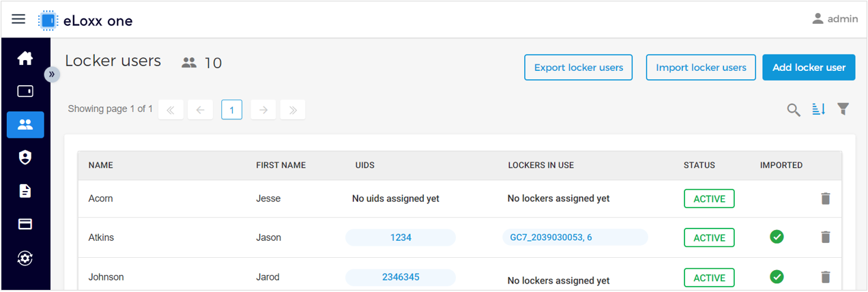
Task: Open UID 2346345 chip
Action: click(x=401, y=277)
